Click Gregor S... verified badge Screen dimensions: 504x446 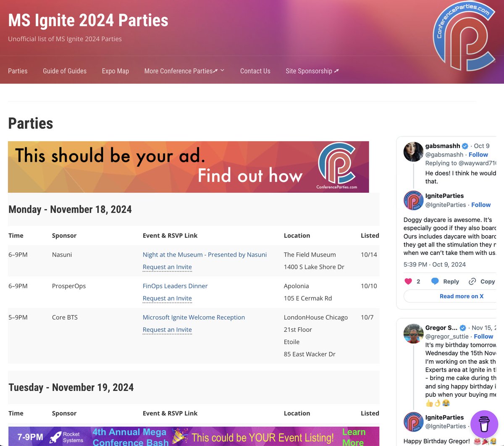463,328
